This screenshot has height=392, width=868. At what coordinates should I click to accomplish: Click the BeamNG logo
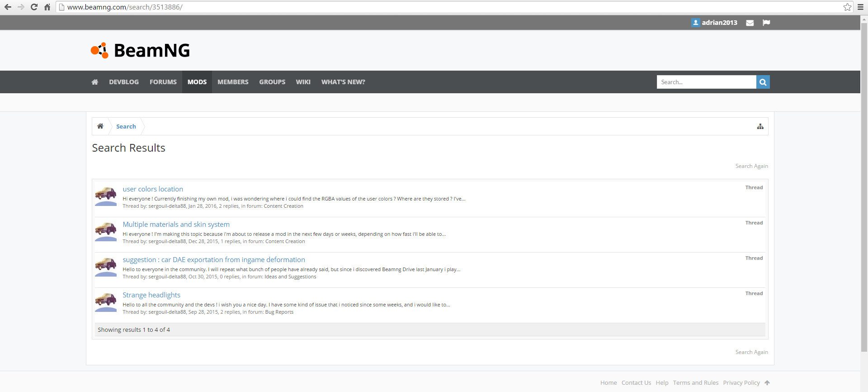tap(140, 50)
